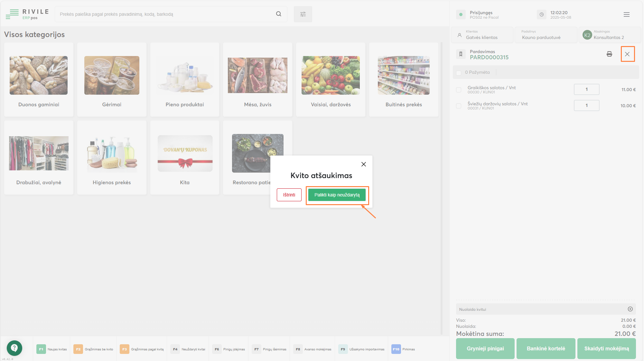Click the search magnifier icon
Image resolution: width=644 pixels, height=361 pixels.
coord(278,14)
